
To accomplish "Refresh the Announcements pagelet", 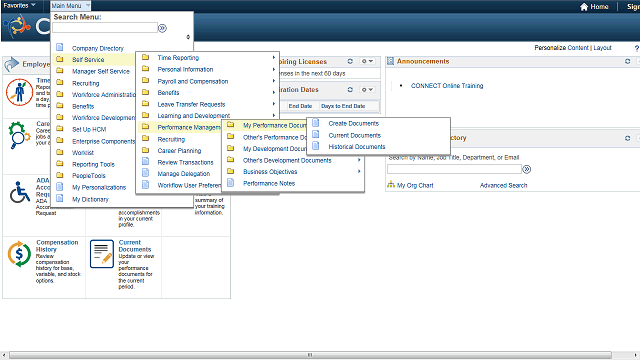I will pyautogui.click(x=627, y=61).
